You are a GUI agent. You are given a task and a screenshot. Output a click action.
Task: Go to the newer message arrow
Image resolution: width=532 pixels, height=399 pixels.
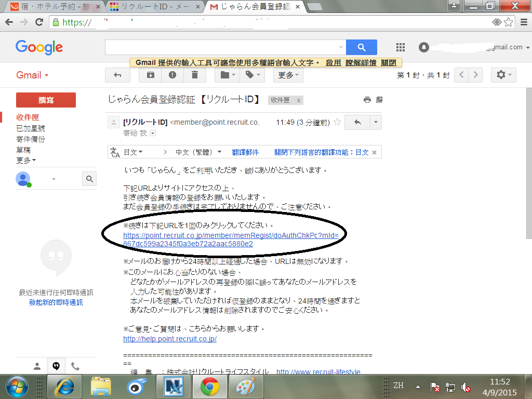pos(461,75)
